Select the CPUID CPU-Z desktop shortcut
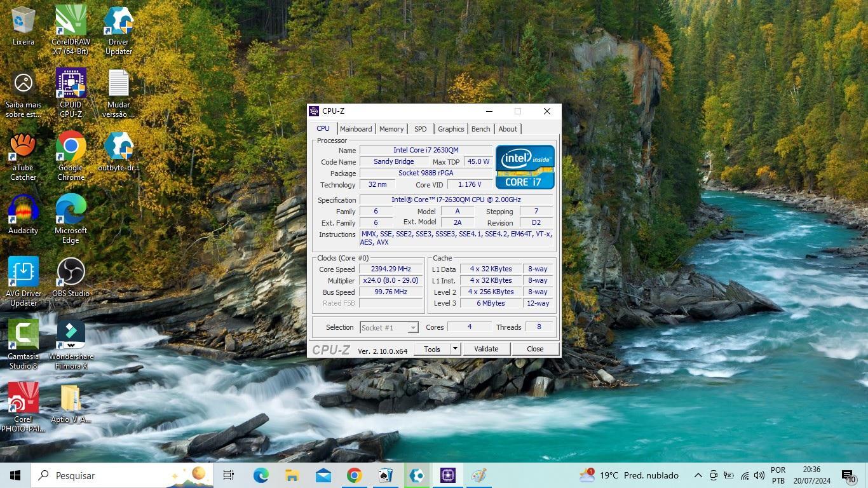Screen dimensions: 868x488 71,93
